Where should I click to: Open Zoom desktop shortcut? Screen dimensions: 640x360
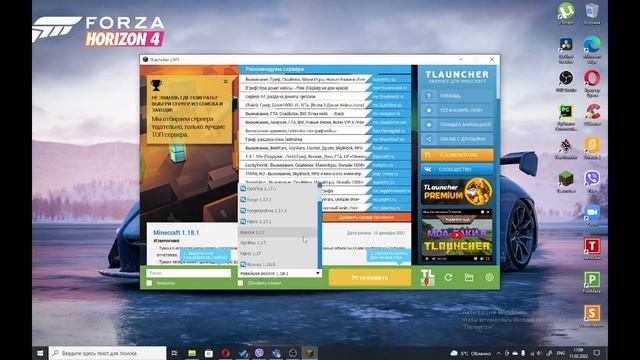pos(592,215)
